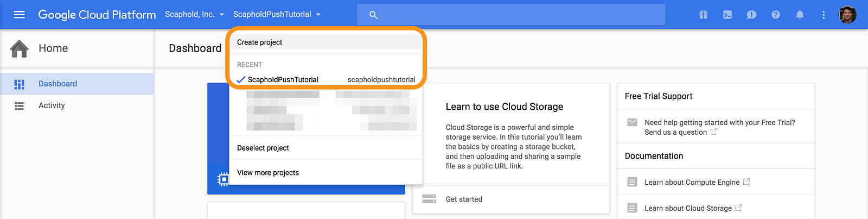This screenshot has width=868, height=219.
Task: Click the gift free trial icon
Action: [x=703, y=15]
